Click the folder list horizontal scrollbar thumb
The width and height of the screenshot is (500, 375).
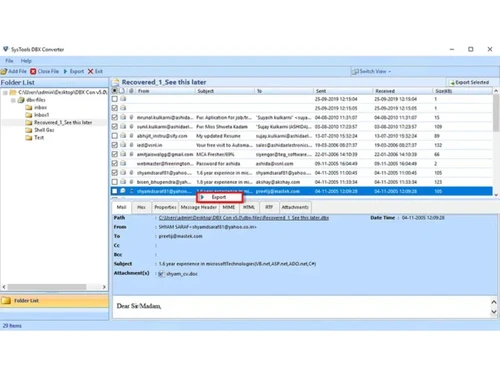point(47,287)
